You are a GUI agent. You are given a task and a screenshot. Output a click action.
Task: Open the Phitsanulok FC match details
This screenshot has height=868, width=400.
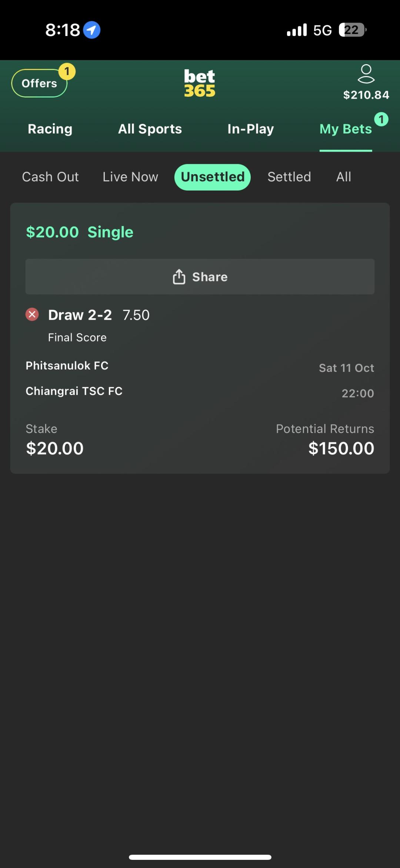click(x=67, y=366)
